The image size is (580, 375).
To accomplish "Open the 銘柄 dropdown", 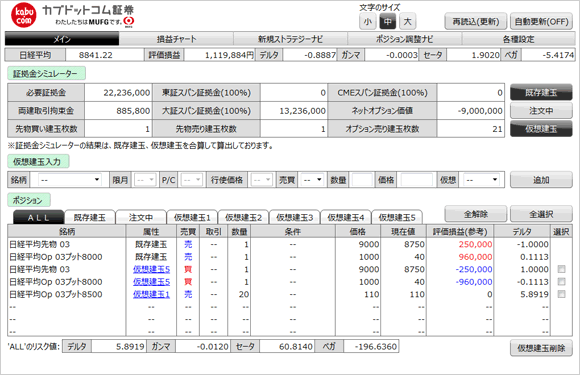I will click(x=70, y=180).
